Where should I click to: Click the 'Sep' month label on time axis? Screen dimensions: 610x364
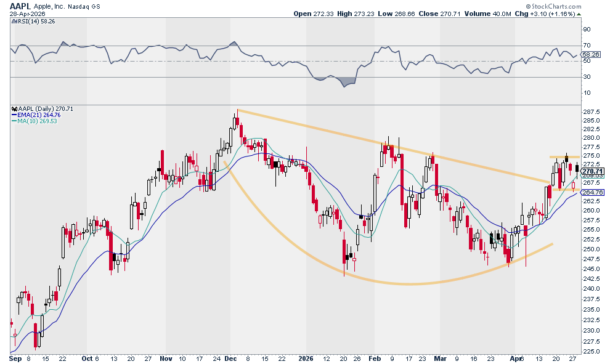click(15, 359)
